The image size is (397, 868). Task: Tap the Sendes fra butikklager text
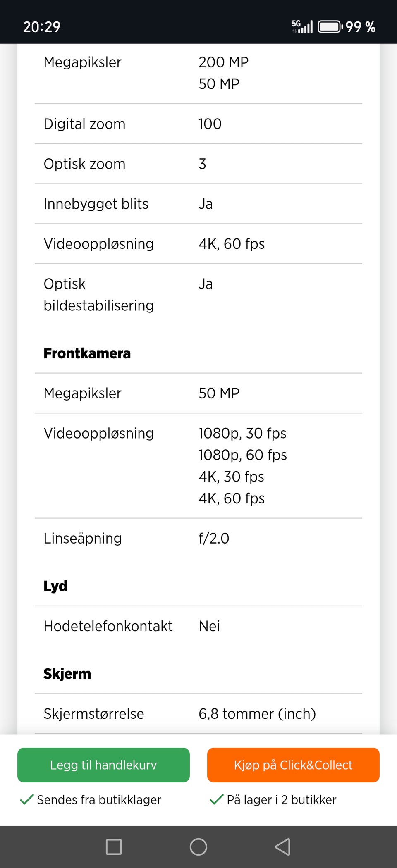(99, 800)
